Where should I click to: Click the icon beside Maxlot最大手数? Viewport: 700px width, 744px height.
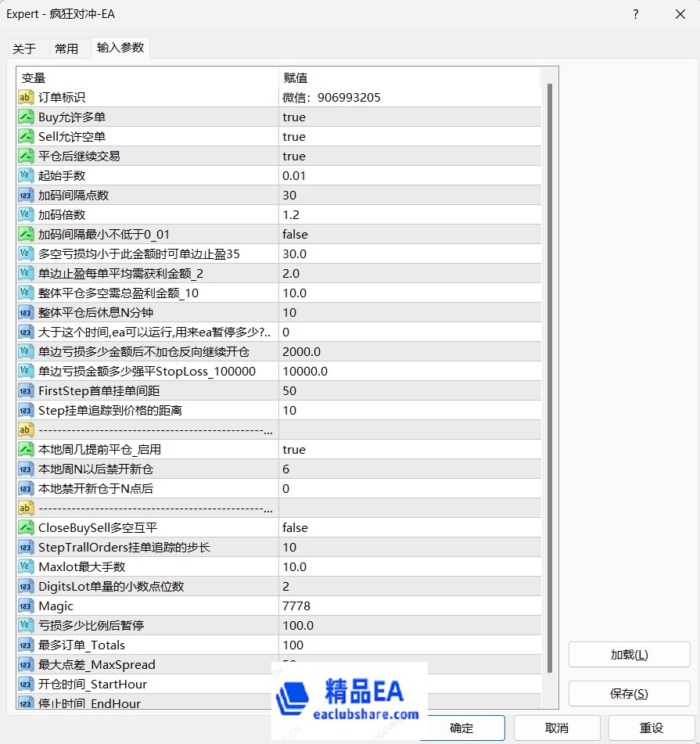pos(26,567)
